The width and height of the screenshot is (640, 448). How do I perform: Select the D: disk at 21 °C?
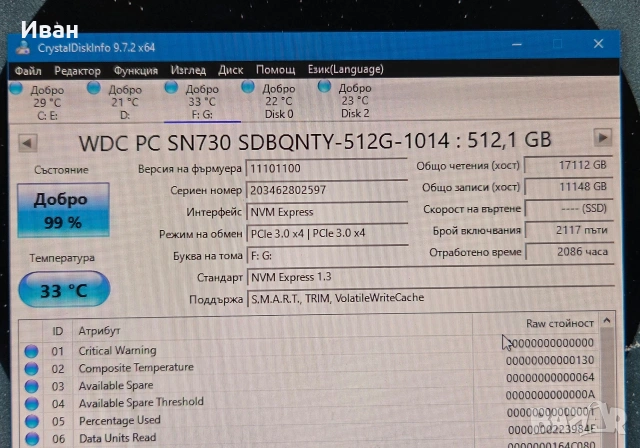coord(124,102)
